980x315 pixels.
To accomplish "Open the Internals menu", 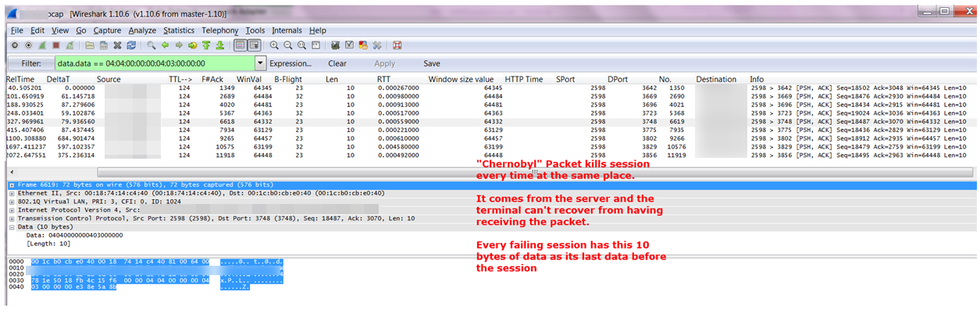I will 287,30.
